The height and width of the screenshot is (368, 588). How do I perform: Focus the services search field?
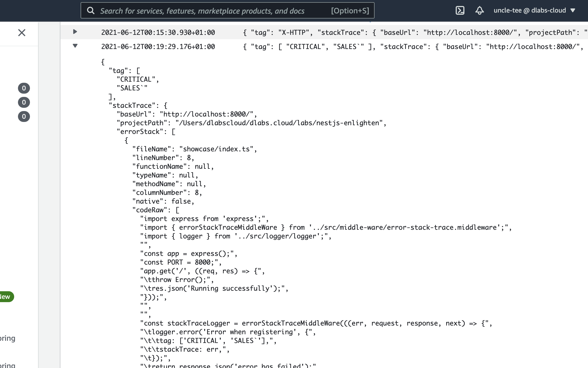pos(202,11)
